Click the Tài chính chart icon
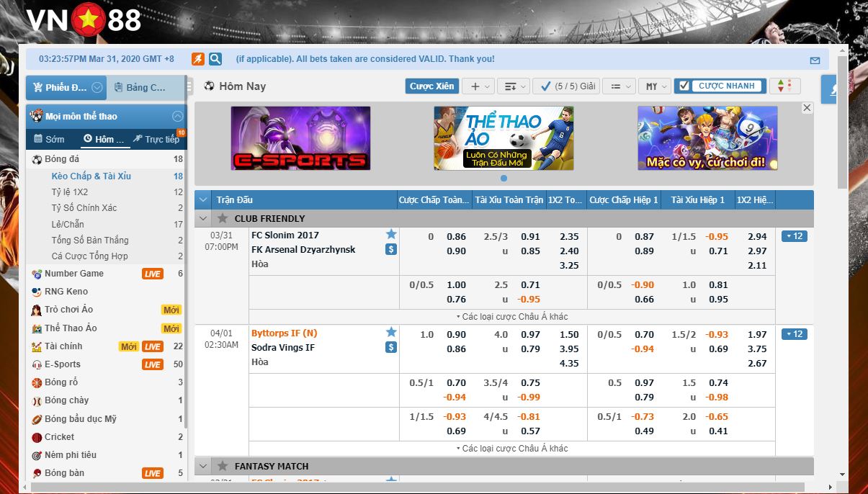This screenshot has width=868, height=494. pyautogui.click(x=37, y=346)
